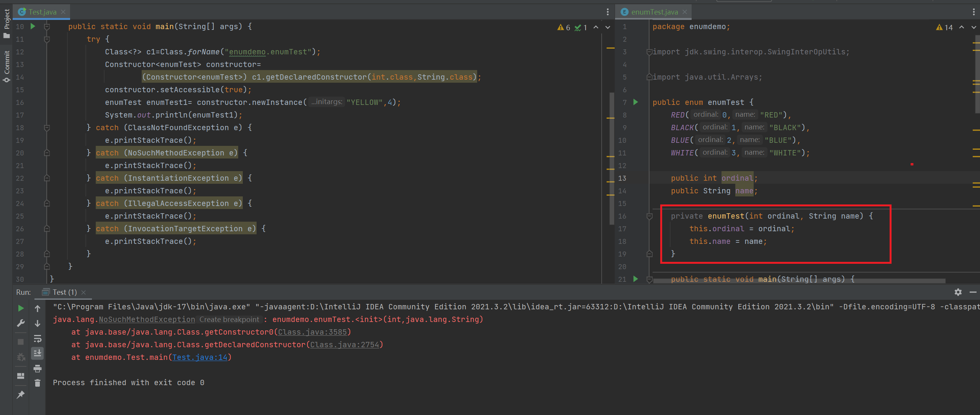
Task: Click horizontal scrollbar in enumTest editor
Action: click(798, 281)
